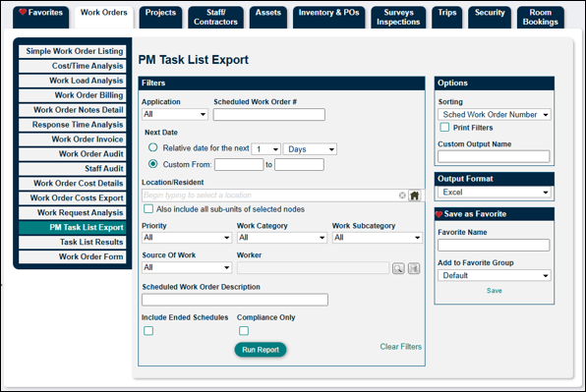Viewport: 586px width, 392px height.
Task: Change the Output Format dropdown
Action: coord(494,193)
